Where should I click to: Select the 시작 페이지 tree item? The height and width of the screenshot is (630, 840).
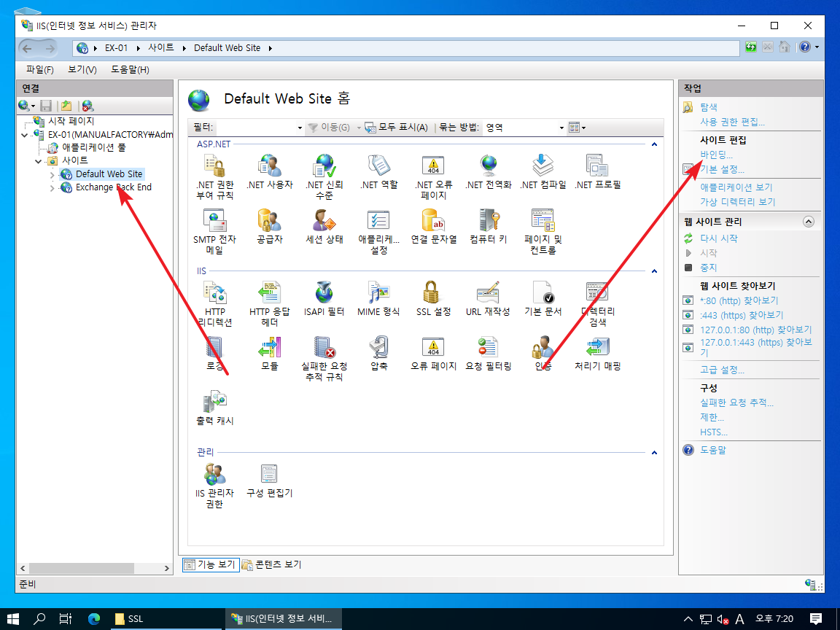click(71, 121)
